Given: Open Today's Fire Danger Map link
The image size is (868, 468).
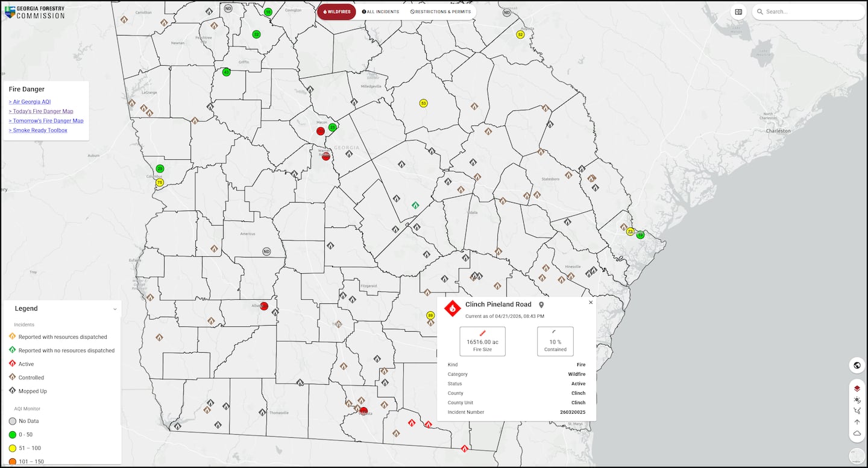Looking at the screenshot, I should point(41,112).
